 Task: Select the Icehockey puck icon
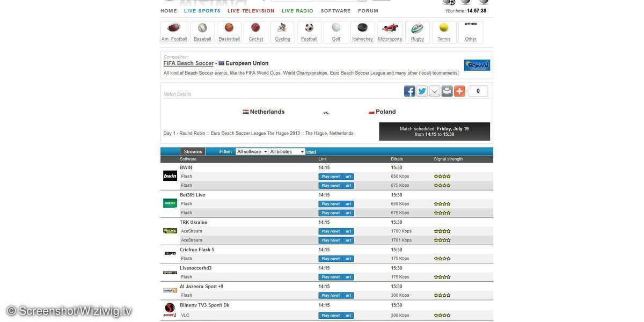363,28
